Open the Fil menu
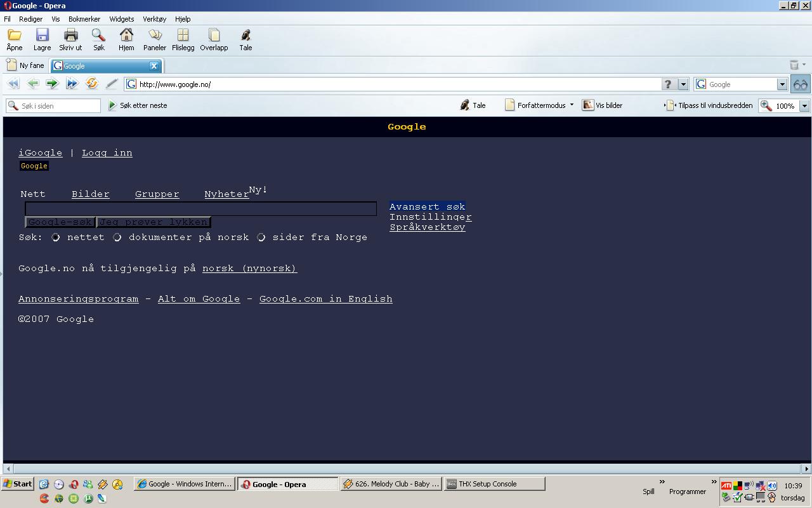The width and height of the screenshot is (812, 508). coord(7,19)
